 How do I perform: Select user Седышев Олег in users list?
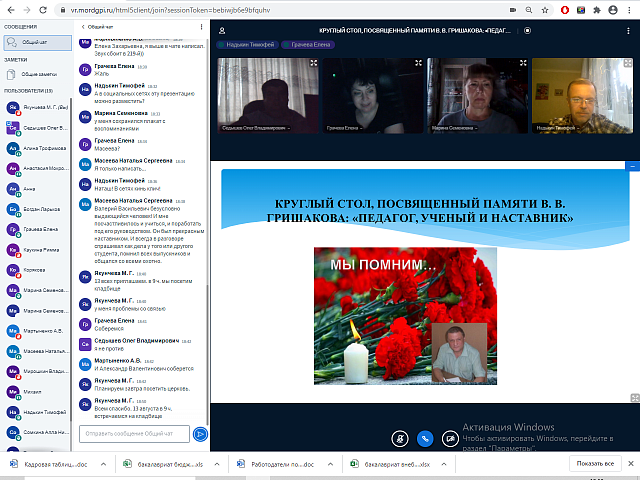click(x=38, y=128)
